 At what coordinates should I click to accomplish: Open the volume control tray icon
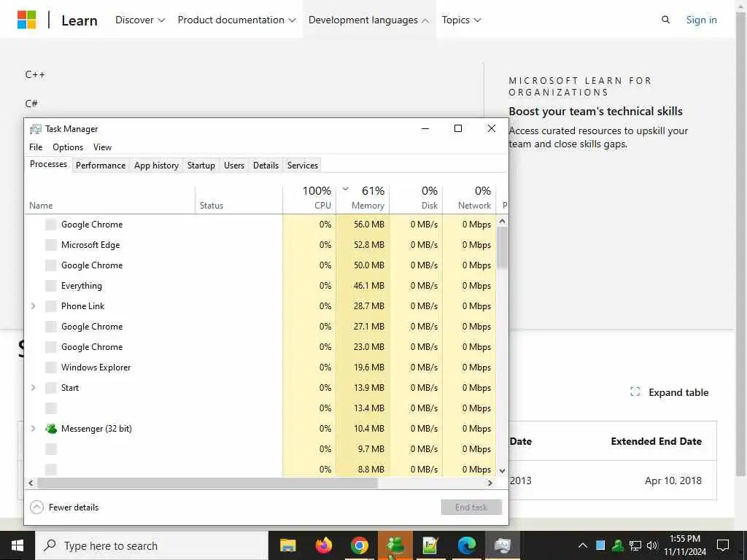click(651, 545)
